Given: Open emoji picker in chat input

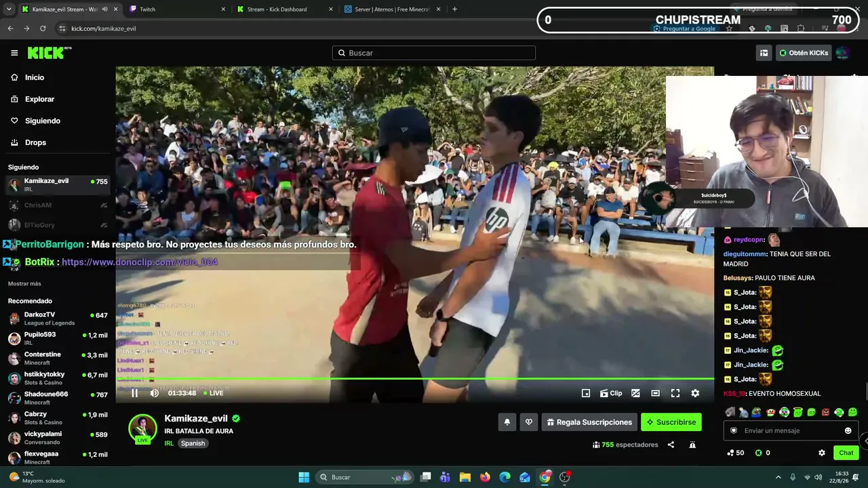Looking at the screenshot, I should pos(848,430).
